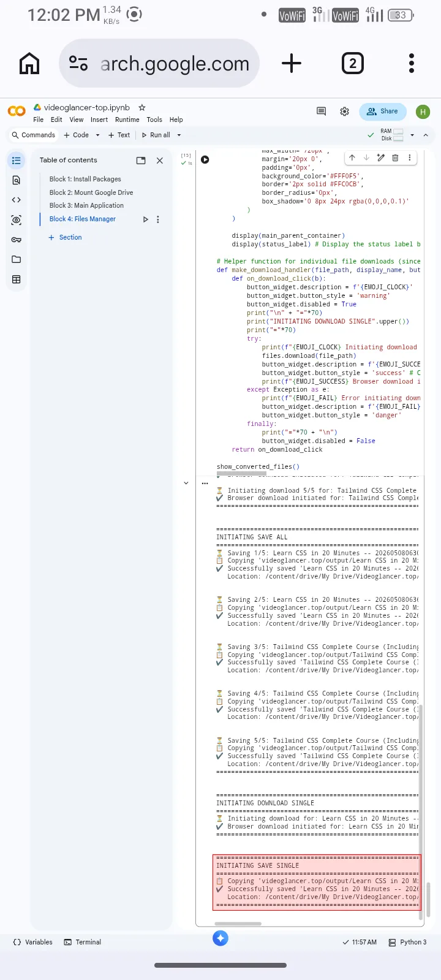Screen dimensions: 441x980
Task: Open the Code snippets sidebar icon
Action: [16, 200]
